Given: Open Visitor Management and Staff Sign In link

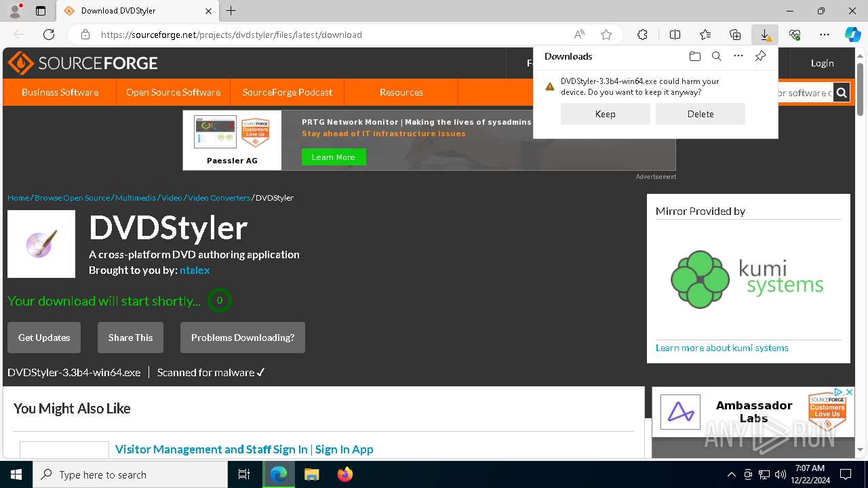Looking at the screenshot, I should pyautogui.click(x=244, y=449).
